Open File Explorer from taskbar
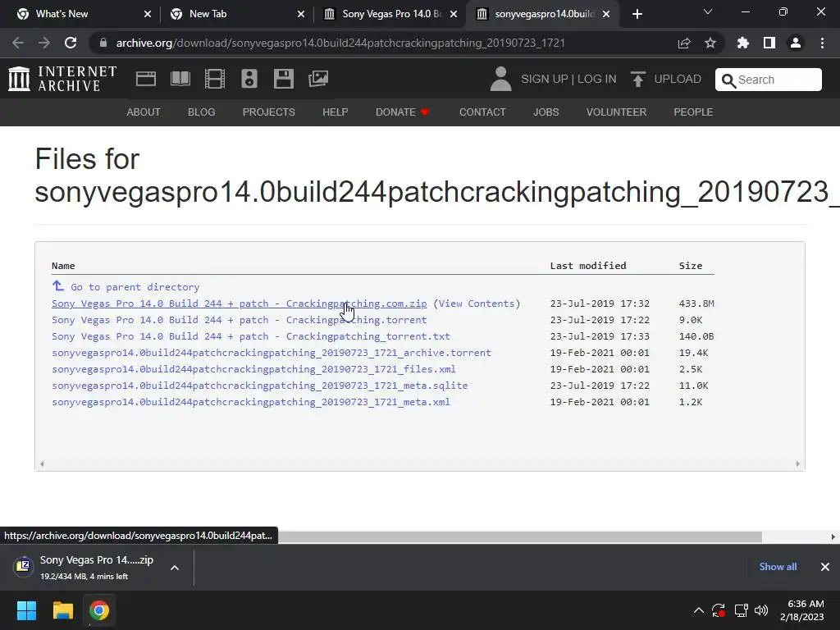 (62, 610)
